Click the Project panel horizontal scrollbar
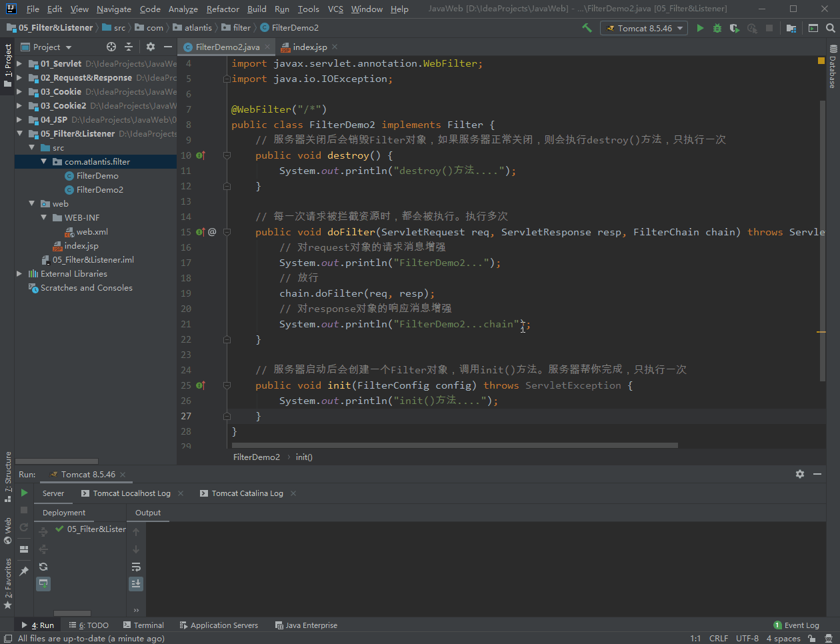 click(57, 461)
